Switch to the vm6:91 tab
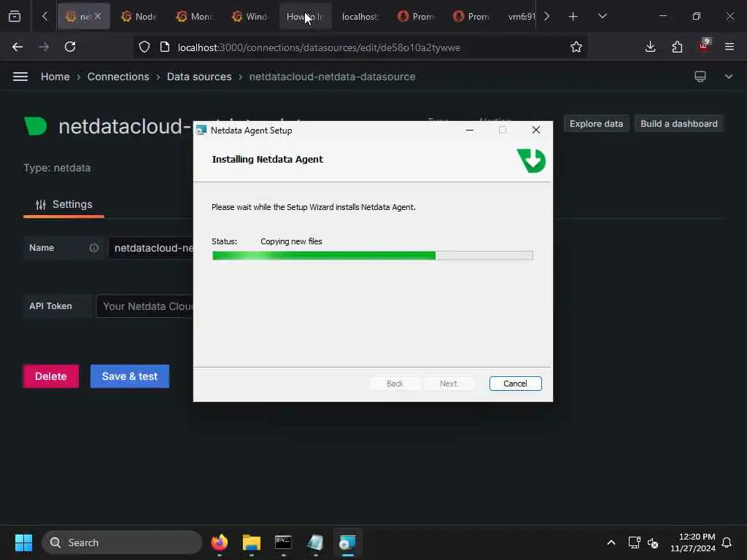The height and width of the screenshot is (560, 747). click(520, 17)
